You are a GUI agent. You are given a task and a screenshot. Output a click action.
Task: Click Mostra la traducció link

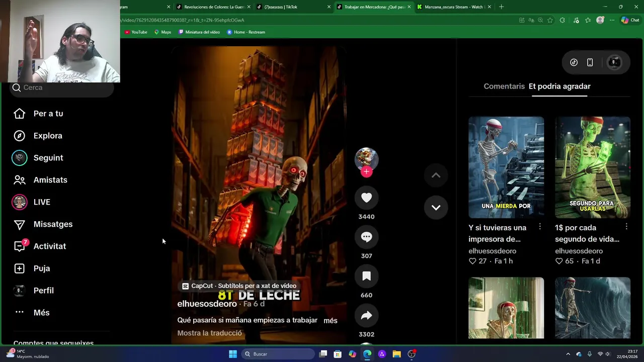tap(209, 333)
